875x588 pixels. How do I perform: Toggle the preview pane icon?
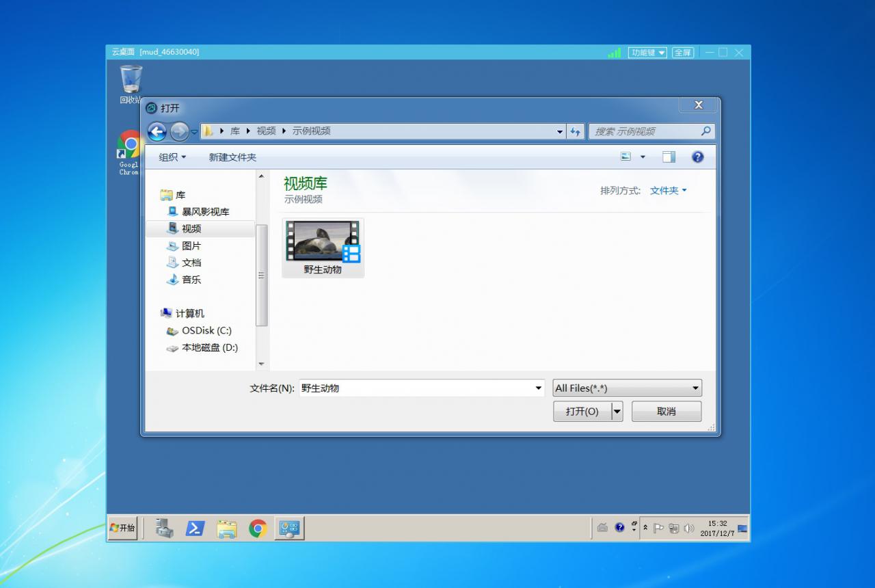(669, 157)
